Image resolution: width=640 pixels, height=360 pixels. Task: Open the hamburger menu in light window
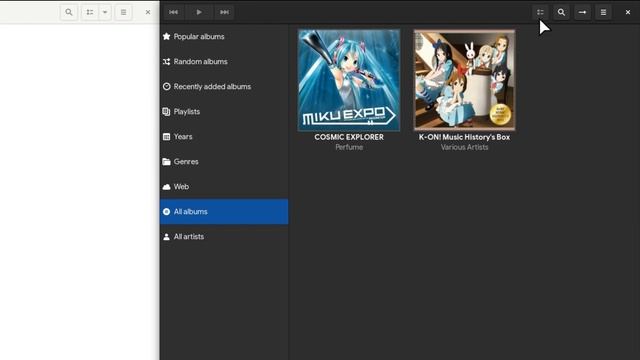[x=123, y=12]
